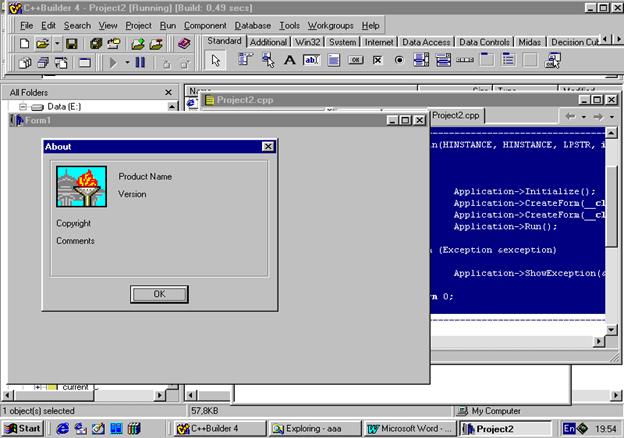This screenshot has height=438, width=624.
Task: Click the View Form toolbar icon
Action: point(43,62)
